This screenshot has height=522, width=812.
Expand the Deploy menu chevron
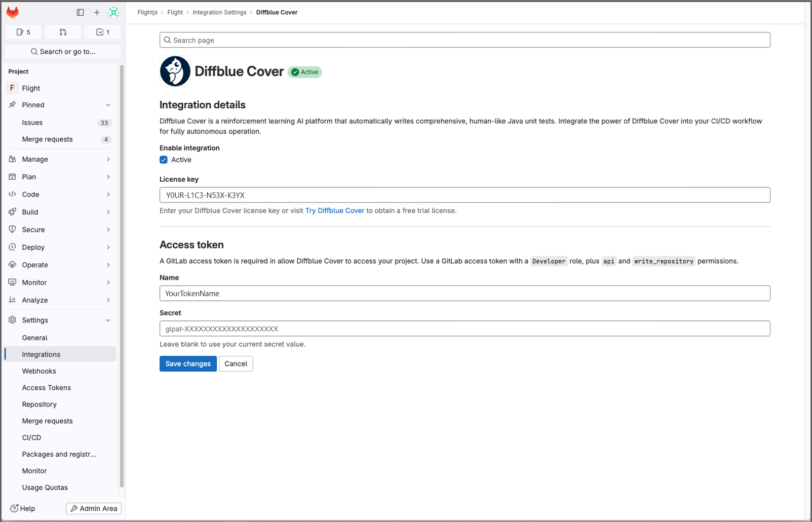click(x=108, y=247)
